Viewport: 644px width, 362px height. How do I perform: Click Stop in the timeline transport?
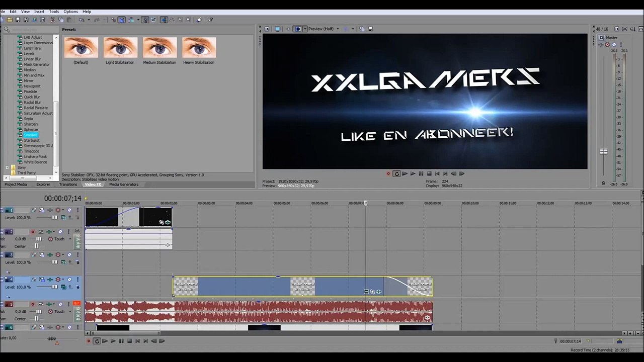pyautogui.click(x=129, y=341)
